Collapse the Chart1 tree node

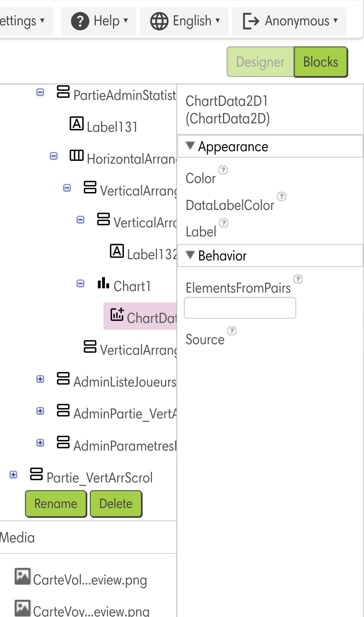click(x=81, y=284)
